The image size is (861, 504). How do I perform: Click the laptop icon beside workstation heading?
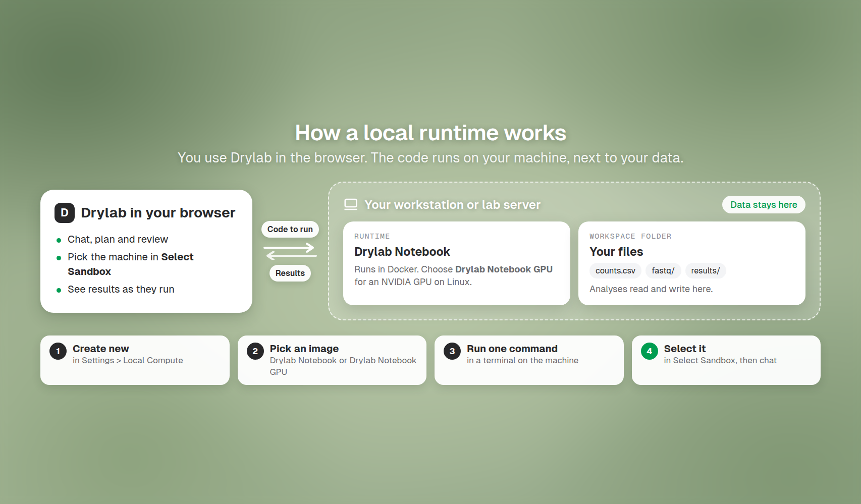(x=351, y=204)
